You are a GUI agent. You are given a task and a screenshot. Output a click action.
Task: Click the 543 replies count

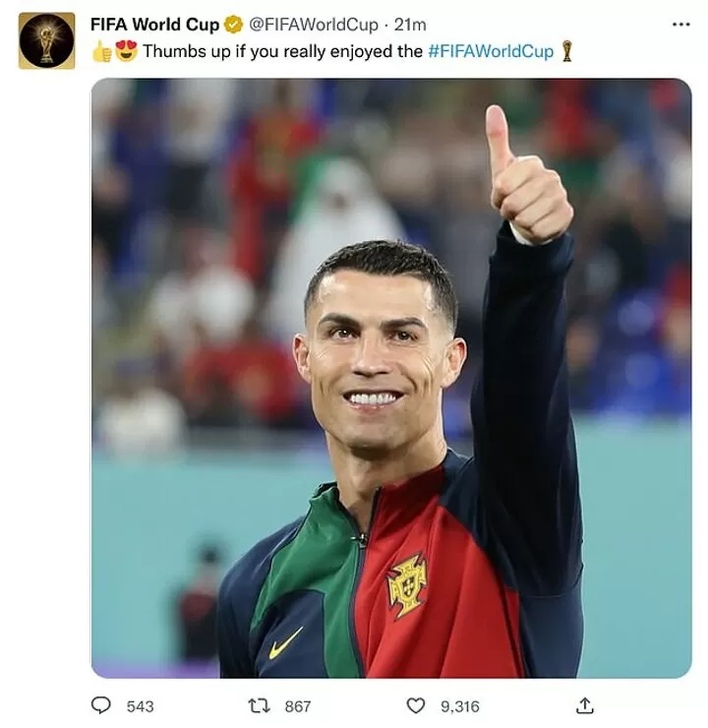click(x=140, y=706)
